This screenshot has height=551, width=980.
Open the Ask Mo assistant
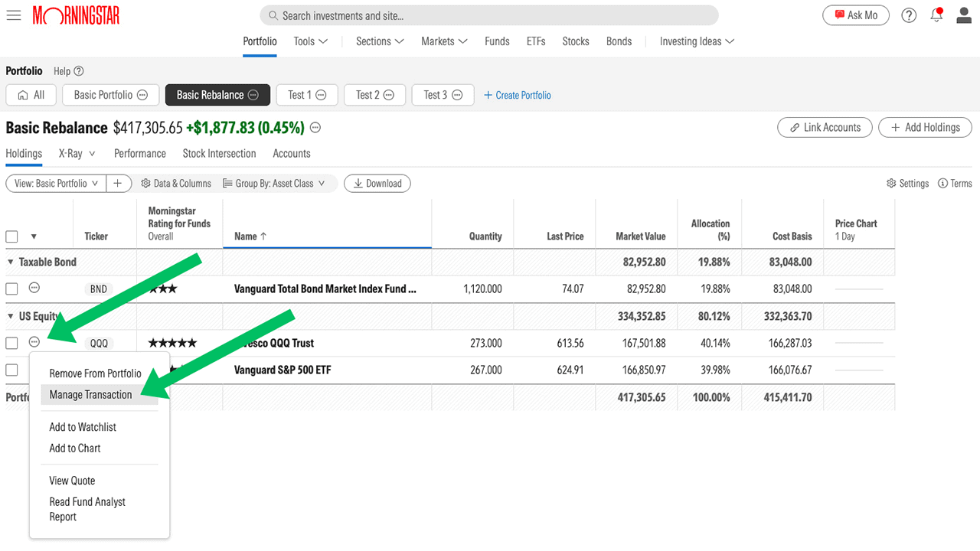point(855,15)
